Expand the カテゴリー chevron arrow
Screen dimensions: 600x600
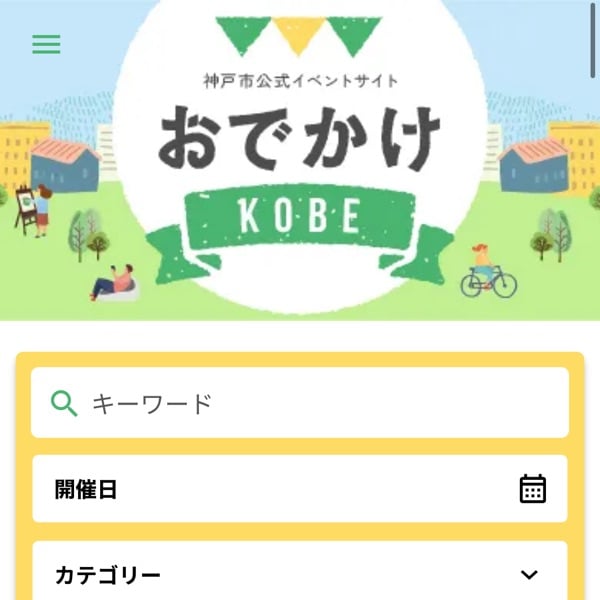[x=530, y=575]
